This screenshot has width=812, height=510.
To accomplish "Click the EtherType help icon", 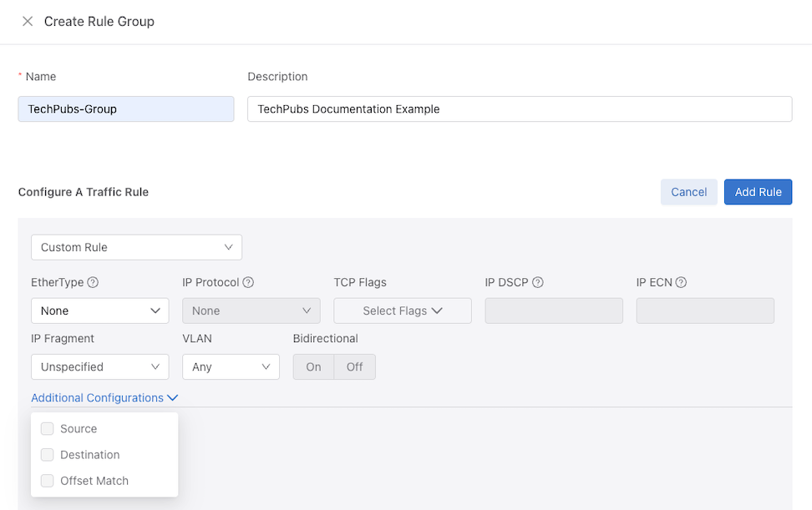I will [x=93, y=282].
